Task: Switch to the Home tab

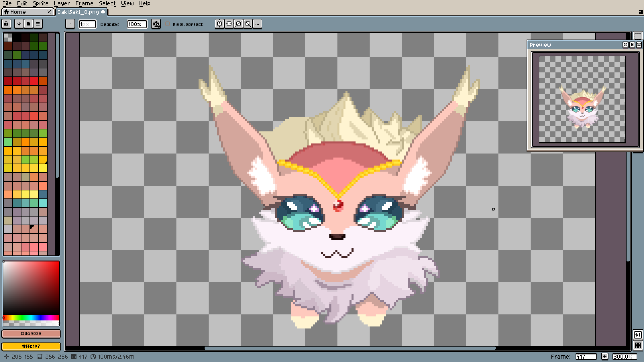Action: 18,12
